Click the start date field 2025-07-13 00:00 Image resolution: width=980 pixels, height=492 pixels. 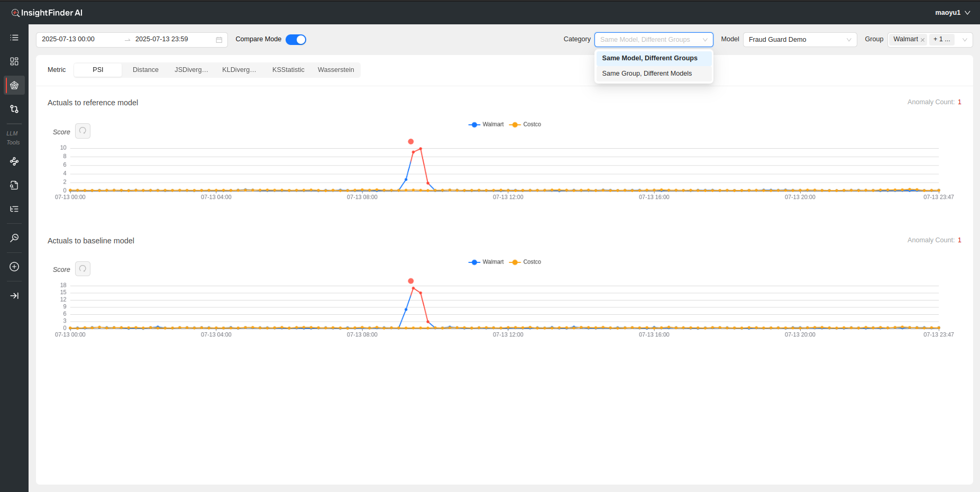[x=79, y=39]
